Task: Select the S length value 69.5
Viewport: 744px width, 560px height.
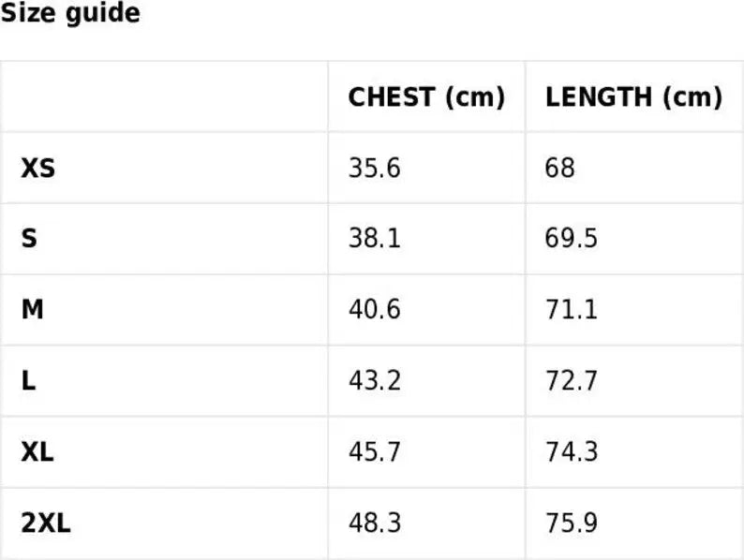Action: [x=572, y=239]
